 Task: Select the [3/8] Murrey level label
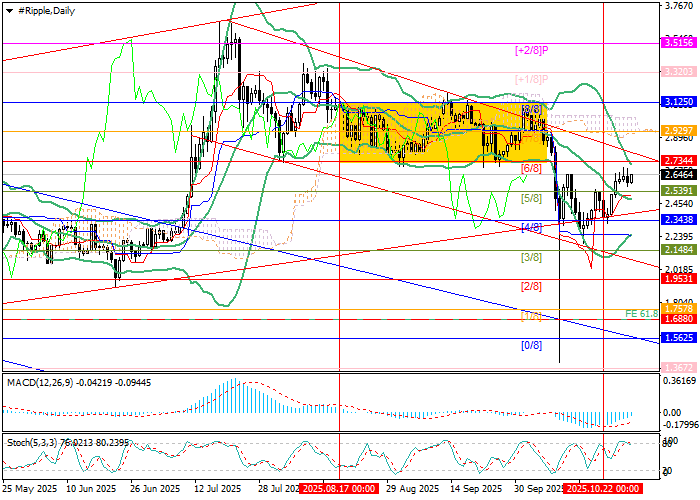pos(531,257)
